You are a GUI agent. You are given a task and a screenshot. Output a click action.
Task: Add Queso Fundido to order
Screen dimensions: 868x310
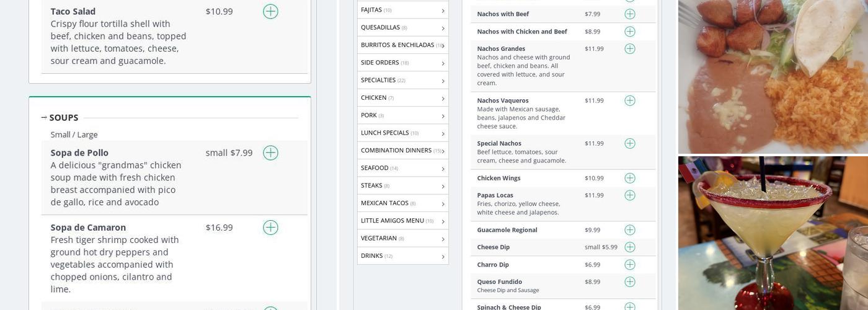pyautogui.click(x=629, y=282)
